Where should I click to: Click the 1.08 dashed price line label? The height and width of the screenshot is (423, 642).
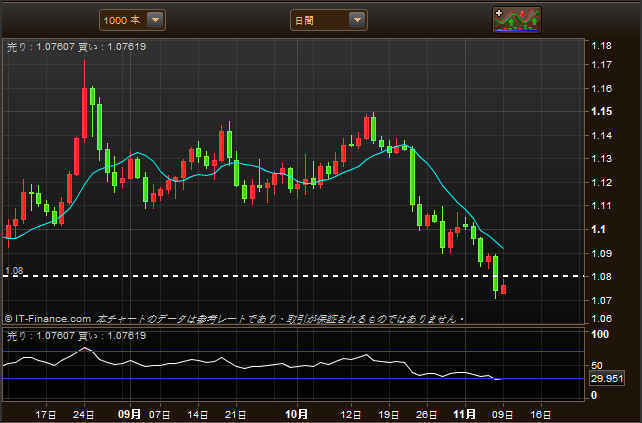click(14, 271)
